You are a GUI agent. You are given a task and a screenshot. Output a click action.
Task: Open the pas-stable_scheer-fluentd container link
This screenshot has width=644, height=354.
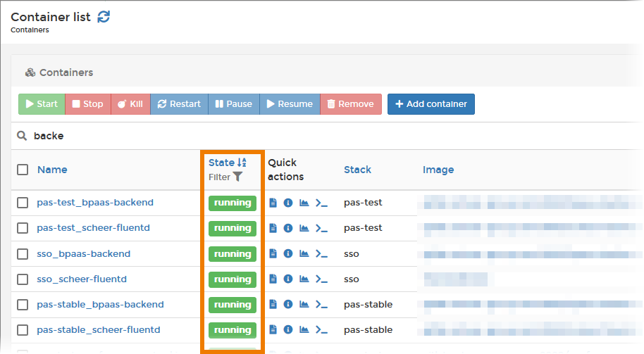point(99,330)
